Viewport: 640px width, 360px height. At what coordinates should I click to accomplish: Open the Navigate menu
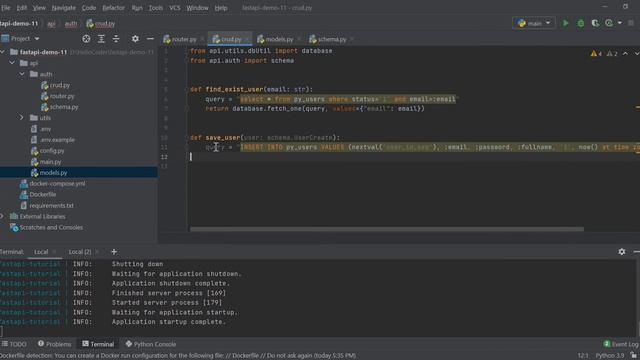pos(63,8)
